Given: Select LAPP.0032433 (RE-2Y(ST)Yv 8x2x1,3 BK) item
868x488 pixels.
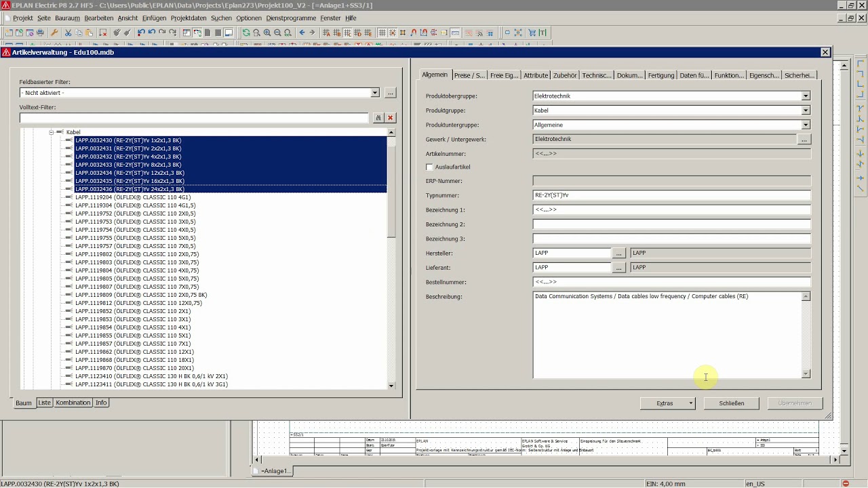Looking at the screenshot, I should 128,165.
